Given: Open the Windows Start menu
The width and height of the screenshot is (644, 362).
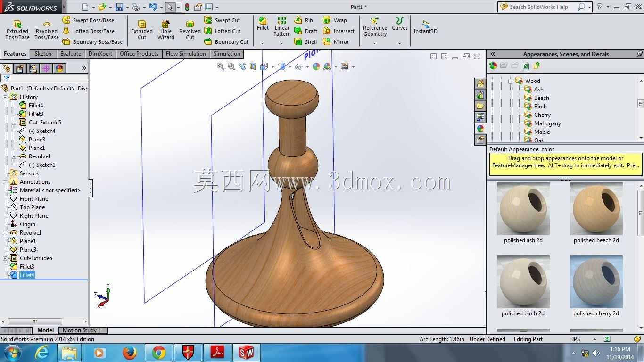Looking at the screenshot, I should [x=12, y=353].
